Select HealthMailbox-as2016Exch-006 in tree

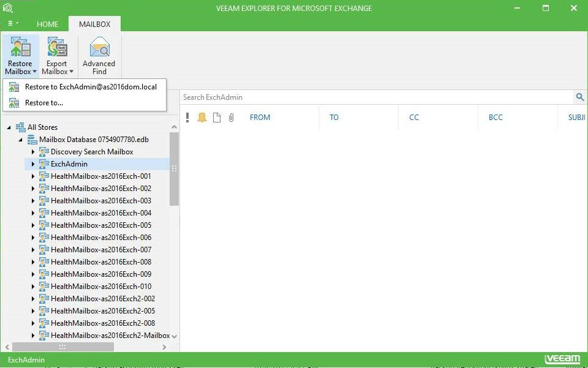[x=101, y=237]
